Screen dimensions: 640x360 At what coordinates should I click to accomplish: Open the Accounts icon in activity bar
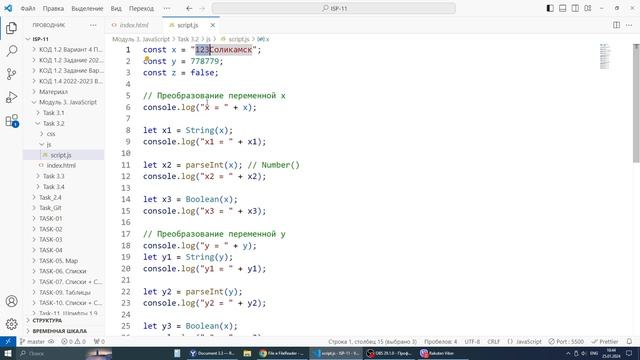coord(11,301)
